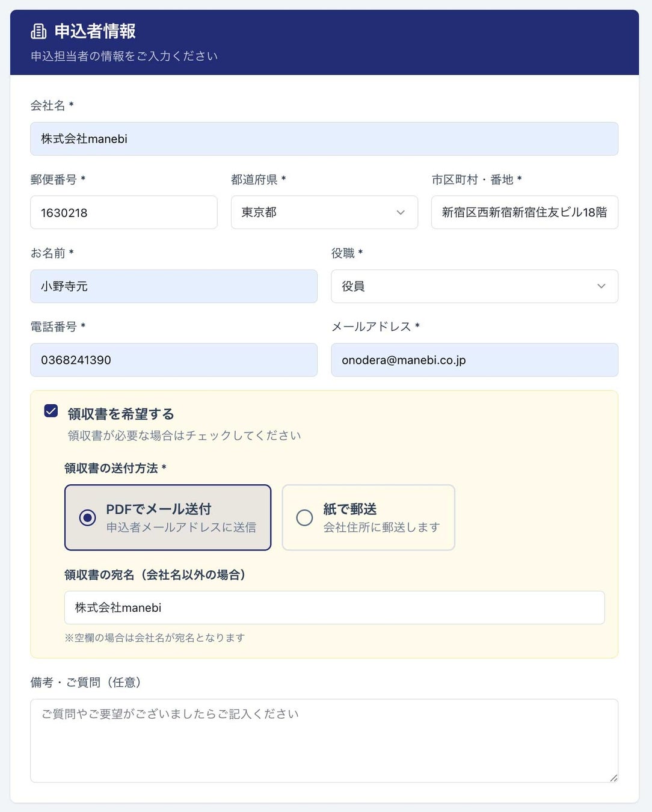
Task: Click the document icon beside 申込者情報
Action: [x=38, y=31]
